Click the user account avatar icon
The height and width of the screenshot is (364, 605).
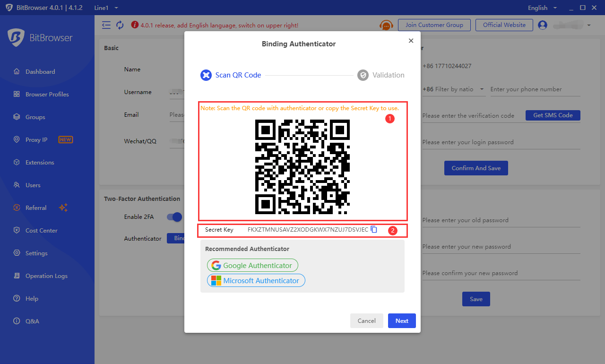tap(543, 25)
